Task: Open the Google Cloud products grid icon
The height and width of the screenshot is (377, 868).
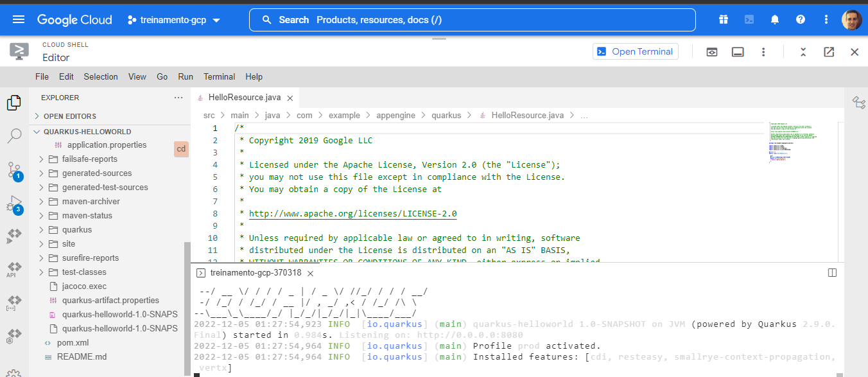Action: 723,19
